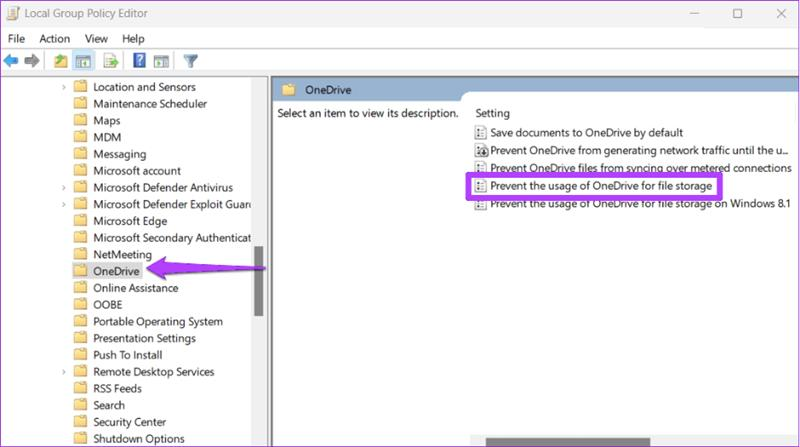Screen dimensions: 800x447
Task: Select the Windows 8.1 file storage setting
Action: coord(640,204)
